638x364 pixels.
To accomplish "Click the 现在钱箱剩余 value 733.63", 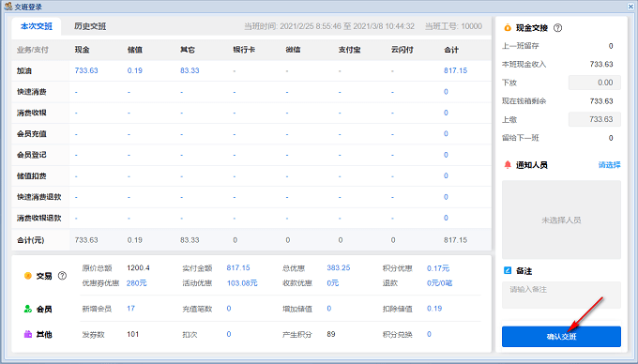I will 601,101.
